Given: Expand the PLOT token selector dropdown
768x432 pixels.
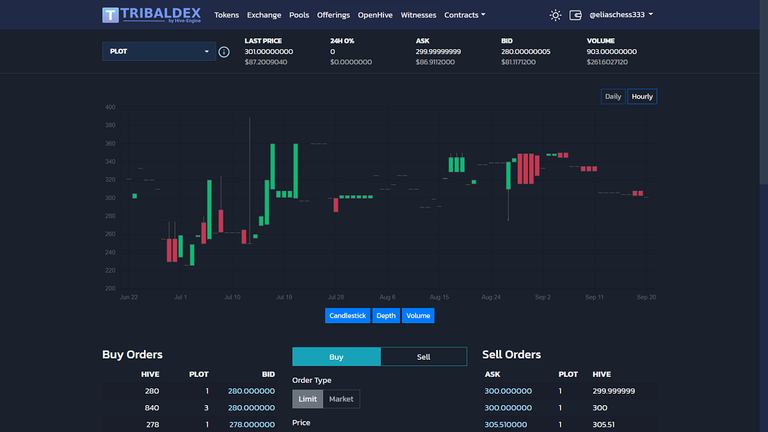Looking at the screenshot, I should click(x=159, y=51).
